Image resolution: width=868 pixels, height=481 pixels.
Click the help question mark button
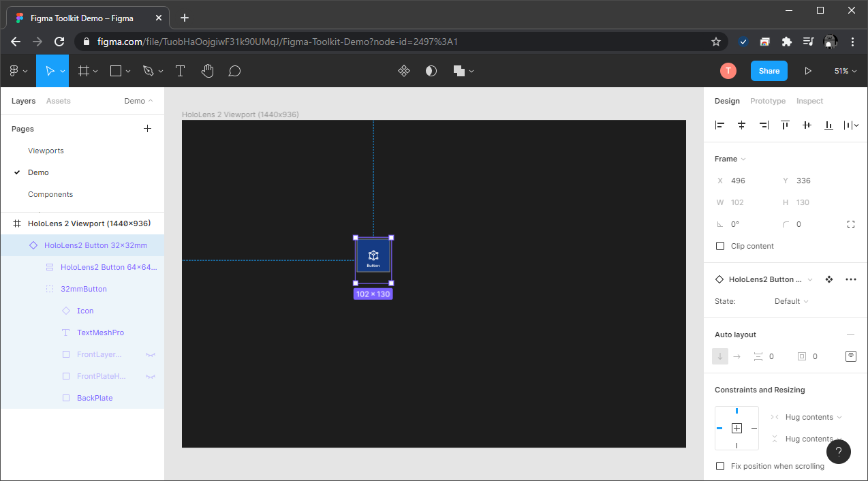(x=839, y=452)
